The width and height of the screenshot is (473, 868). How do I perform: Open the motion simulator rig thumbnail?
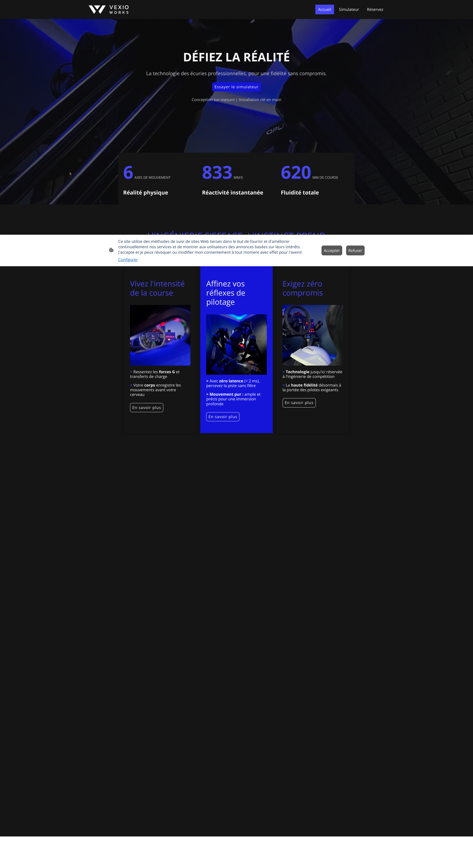pyautogui.click(x=236, y=344)
